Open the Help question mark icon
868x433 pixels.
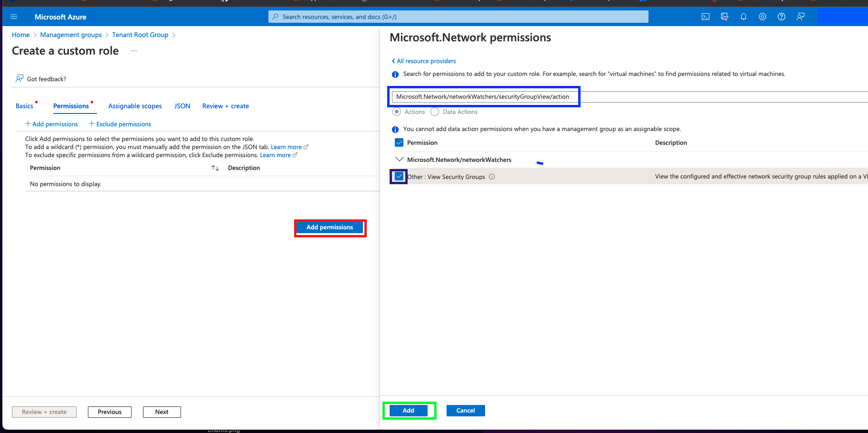pos(782,17)
